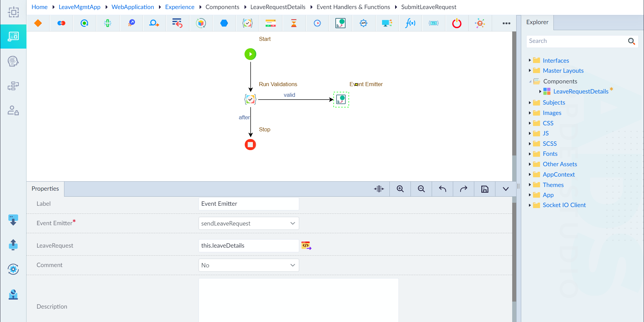The height and width of the screenshot is (322, 644).
Task: Add a Run Validations node from toolbar
Action: [248, 23]
